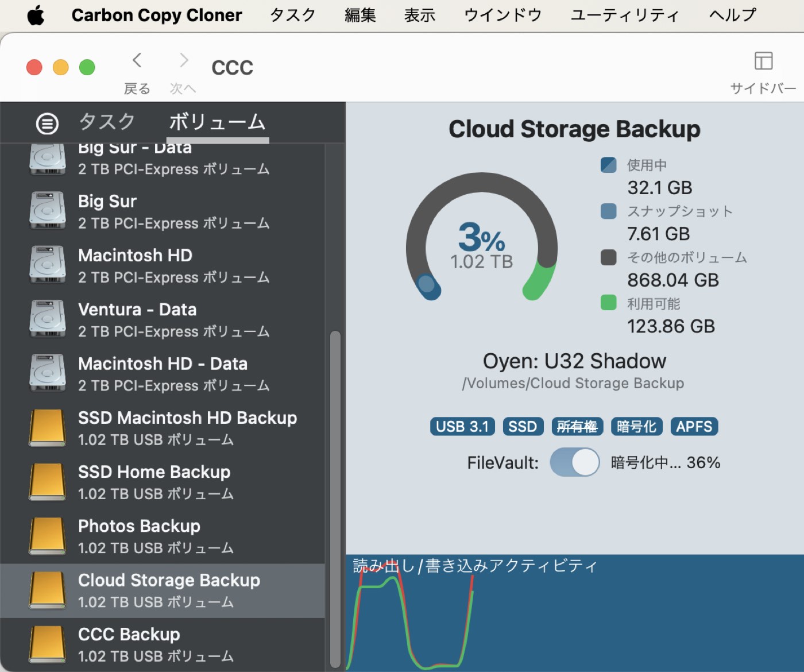Click the Cloud Storage Backup title heading
This screenshot has width=804, height=672.
(x=574, y=129)
